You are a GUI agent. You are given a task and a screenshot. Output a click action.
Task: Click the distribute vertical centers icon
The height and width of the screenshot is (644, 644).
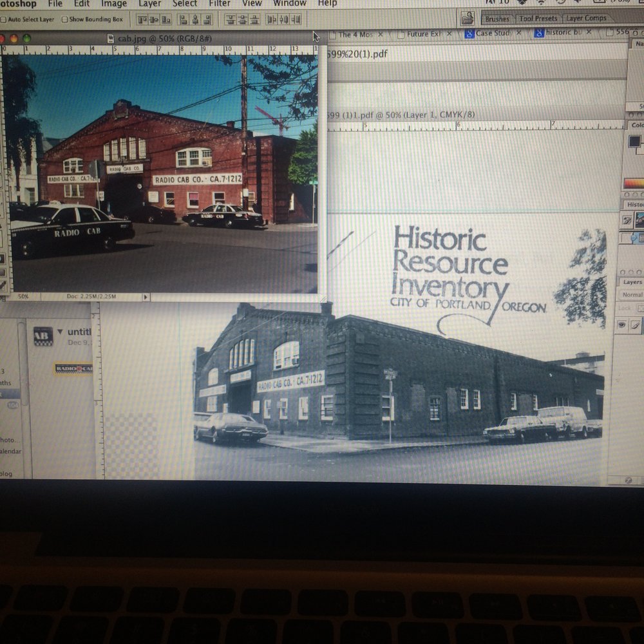[242, 19]
